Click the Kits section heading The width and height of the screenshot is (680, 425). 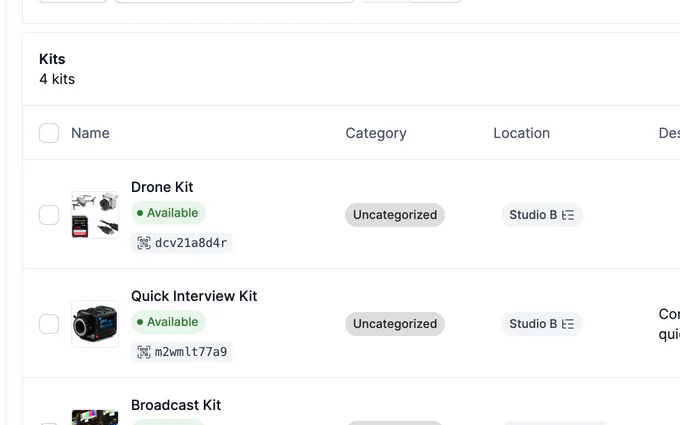point(52,59)
